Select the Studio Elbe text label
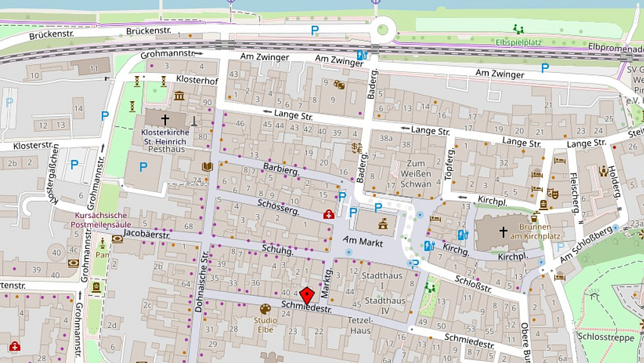Viewport: 644px width, 363px height. [265, 325]
